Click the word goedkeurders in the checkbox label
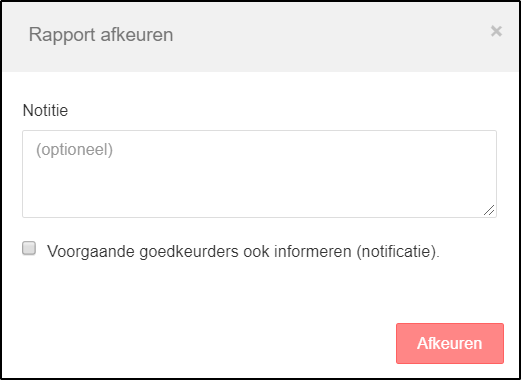Viewport: 521px width, 380px height. click(189, 252)
